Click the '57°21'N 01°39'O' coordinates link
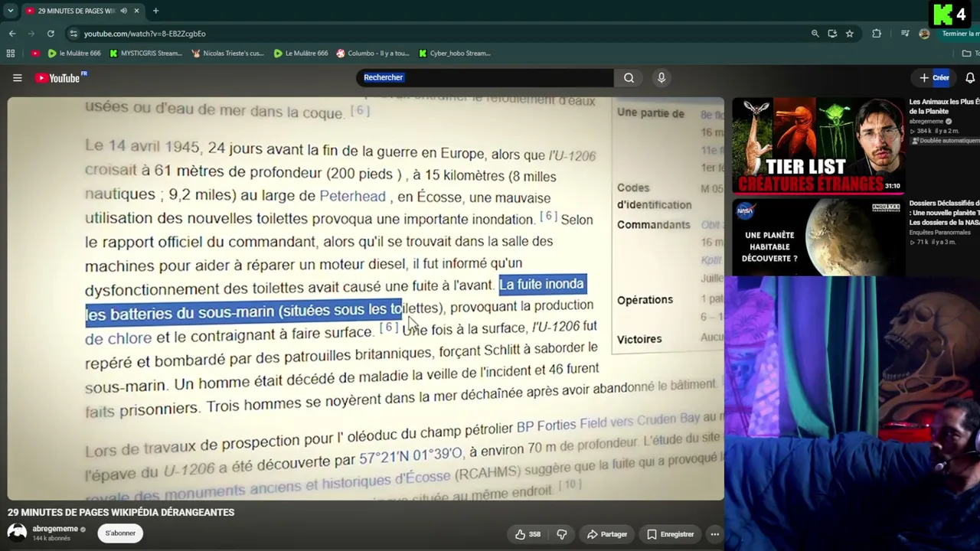 tap(410, 458)
